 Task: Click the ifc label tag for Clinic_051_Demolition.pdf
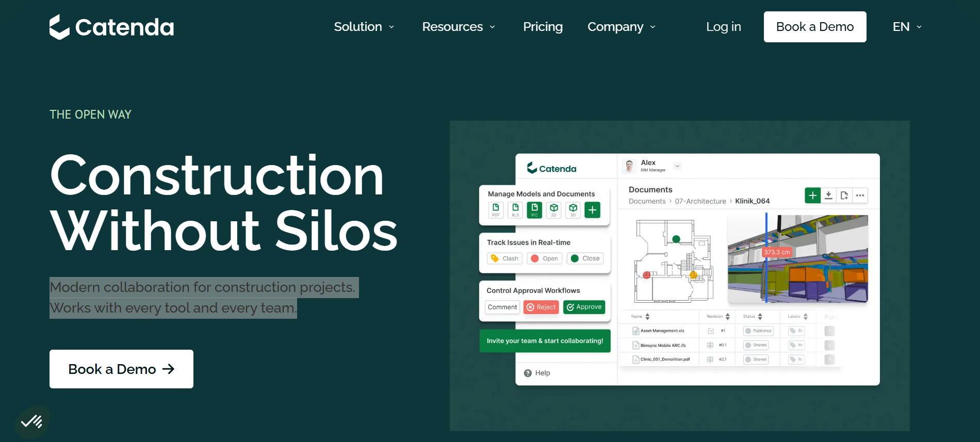[797, 359]
